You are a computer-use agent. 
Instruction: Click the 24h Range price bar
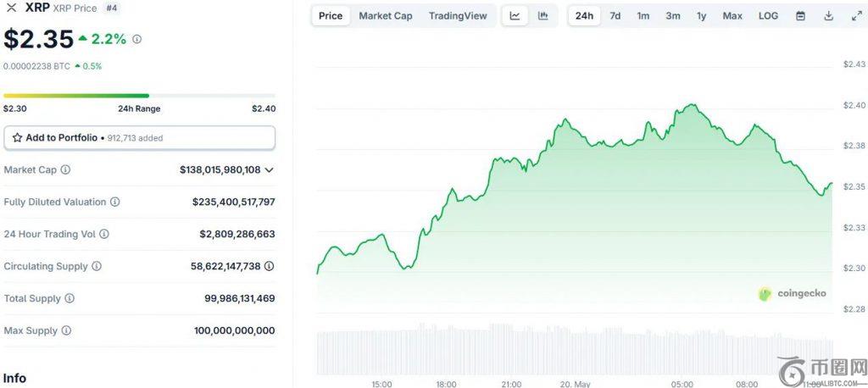pos(139,96)
